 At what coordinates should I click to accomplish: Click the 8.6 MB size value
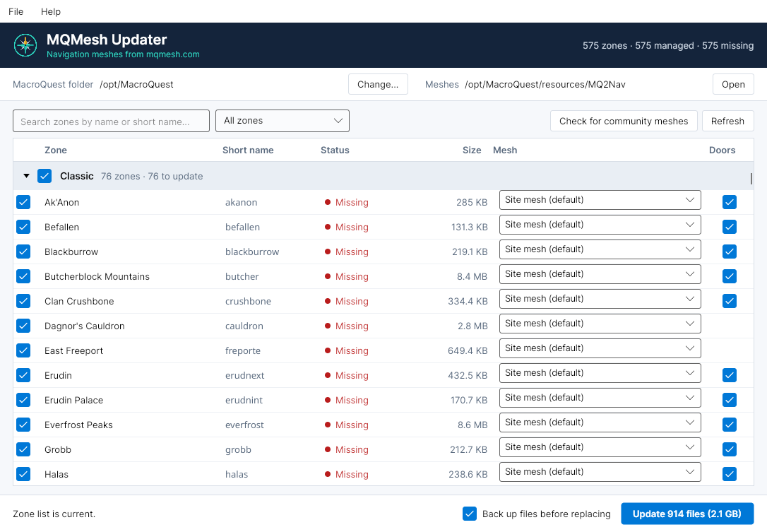(x=472, y=425)
